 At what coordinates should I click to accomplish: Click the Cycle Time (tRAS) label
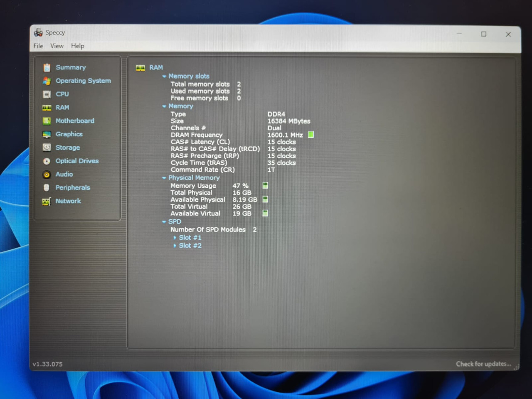click(x=199, y=163)
